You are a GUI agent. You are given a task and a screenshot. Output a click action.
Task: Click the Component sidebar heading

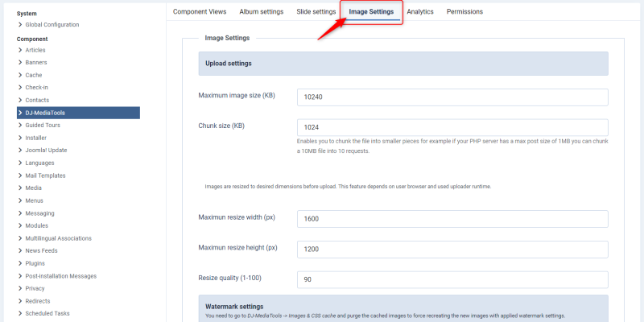point(32,39)
